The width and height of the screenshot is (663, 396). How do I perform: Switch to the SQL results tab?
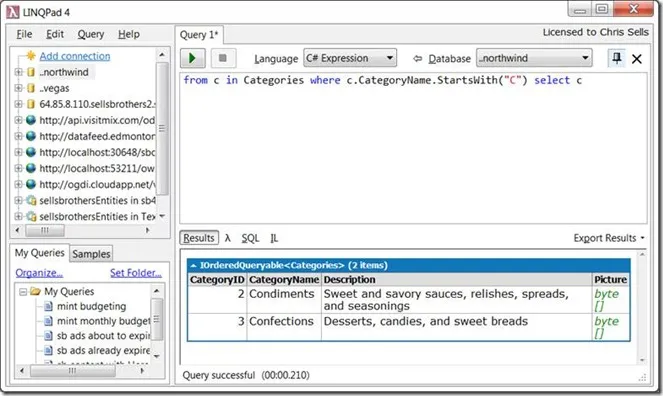[250, 238]
